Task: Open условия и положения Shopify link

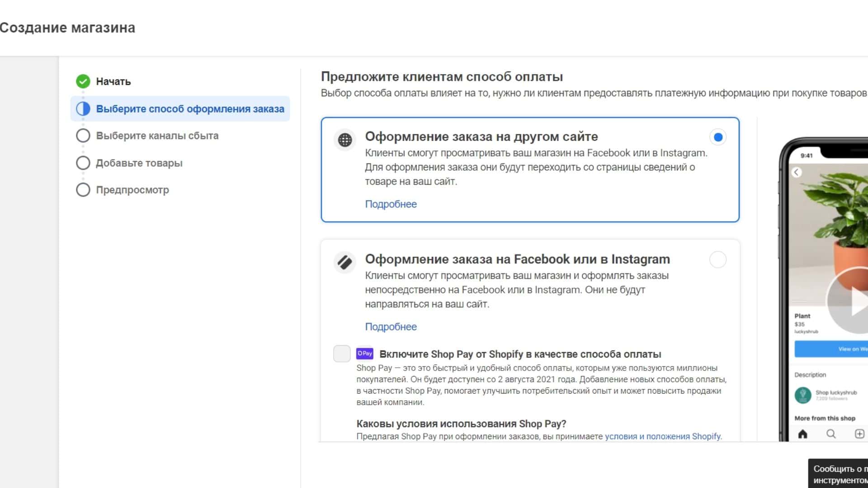Action: (x=663, y=436)
